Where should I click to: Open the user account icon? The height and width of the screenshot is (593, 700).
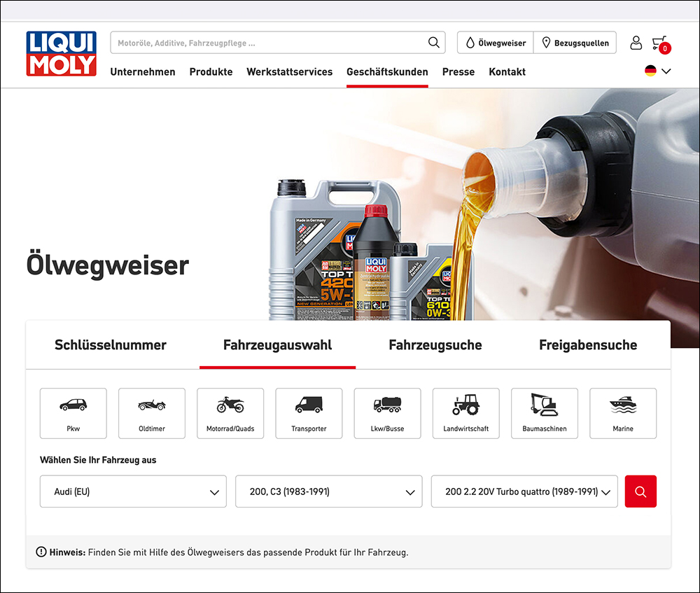click(636, 43)
